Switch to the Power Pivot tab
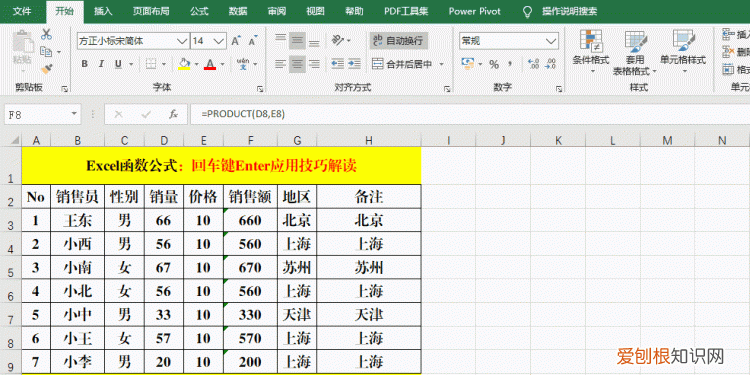Screen dimensions: 750x375 (474, 11)
